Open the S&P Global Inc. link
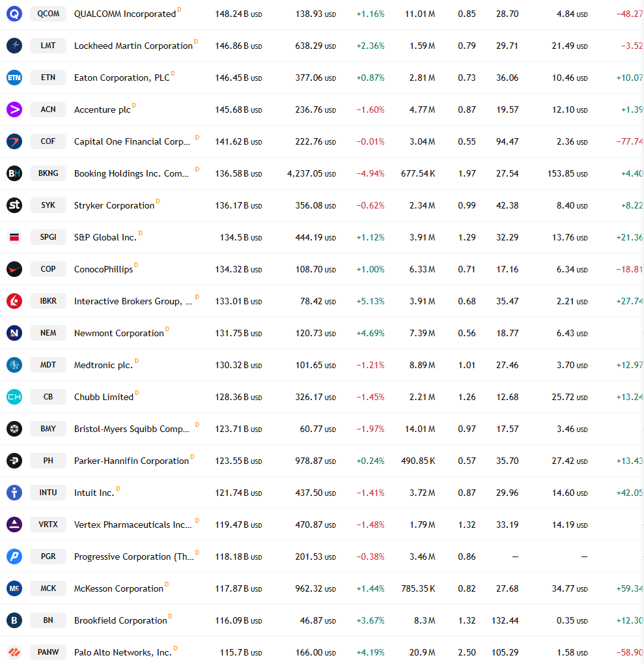The height and width of the screenshot is (664, 644). coord(105,238)
